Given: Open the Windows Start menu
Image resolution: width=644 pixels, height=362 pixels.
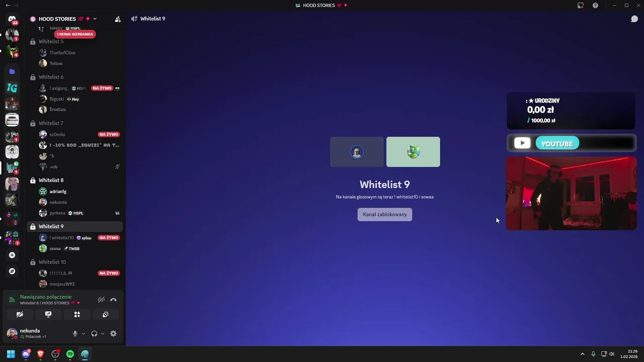Looking at the screenshot, I should 11,354.
